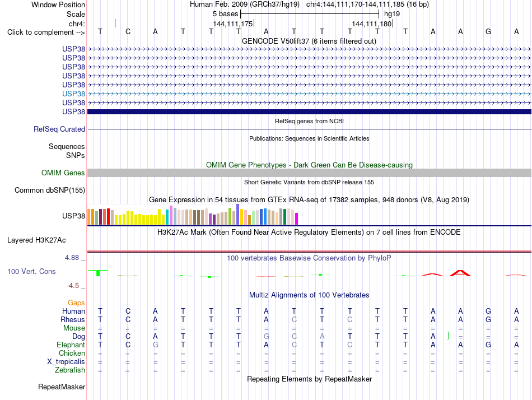Click the SNPs track label

point(76,155)
